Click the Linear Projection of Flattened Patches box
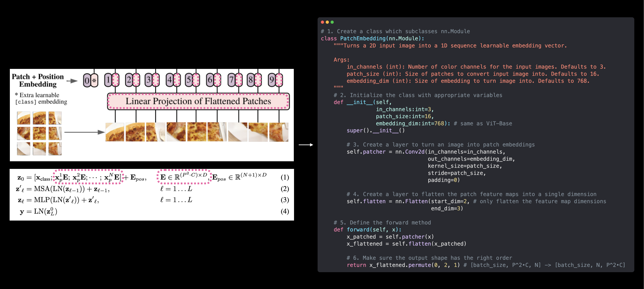 [198, 101]
